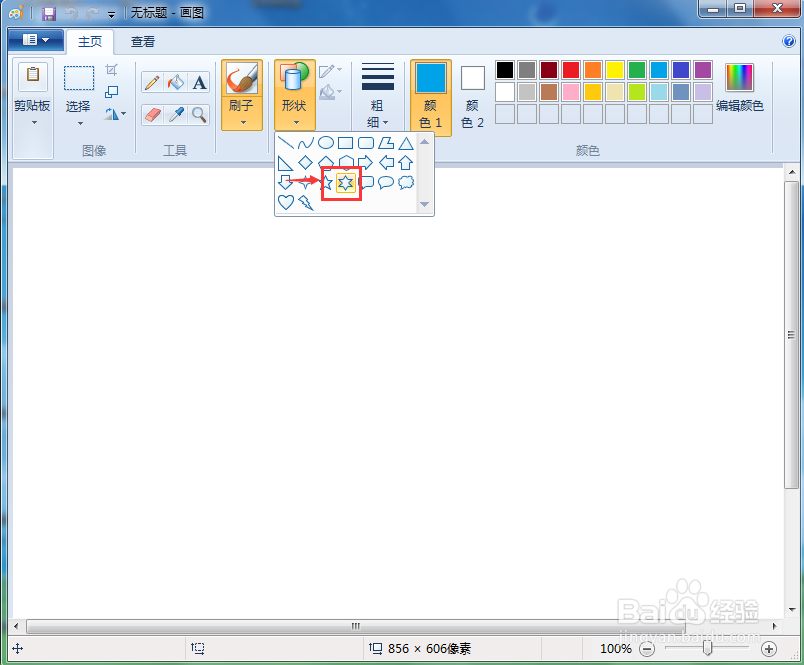Choose the Diamond shape in the gallery
The width and height of the screenshot is (804, 665).
click(306, 163)
